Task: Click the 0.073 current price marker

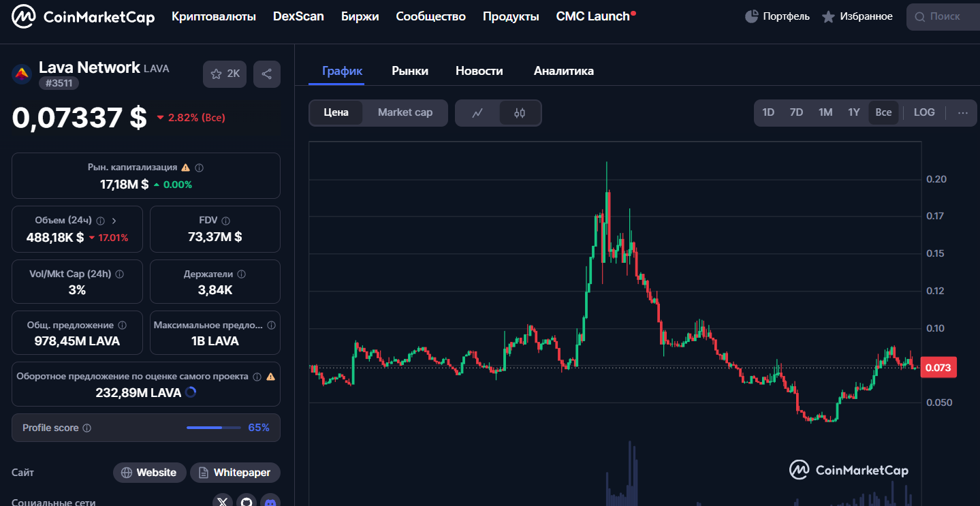Action: point(938,368)
